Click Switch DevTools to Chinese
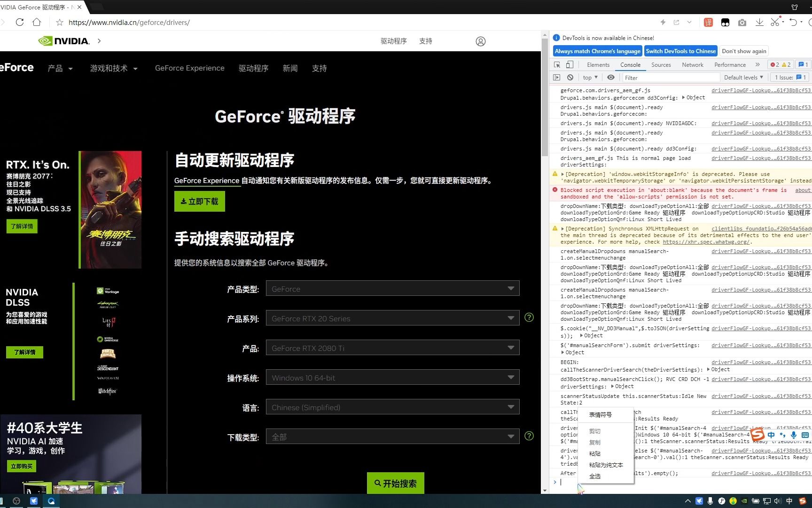Image resolution: width=812 pixels, height=508 pixels. click(x=681, y=51)
